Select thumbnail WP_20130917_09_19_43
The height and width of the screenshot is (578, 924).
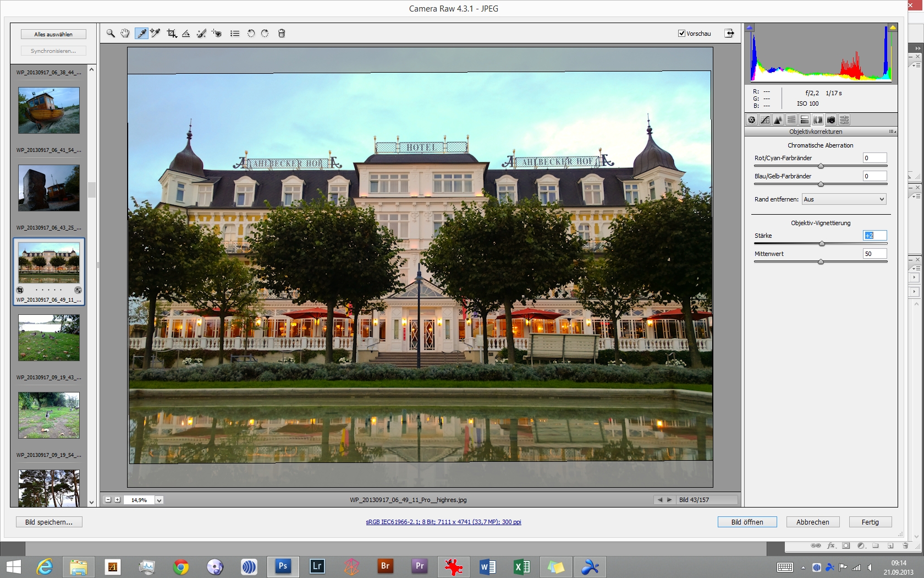click(x=49, y=337)
